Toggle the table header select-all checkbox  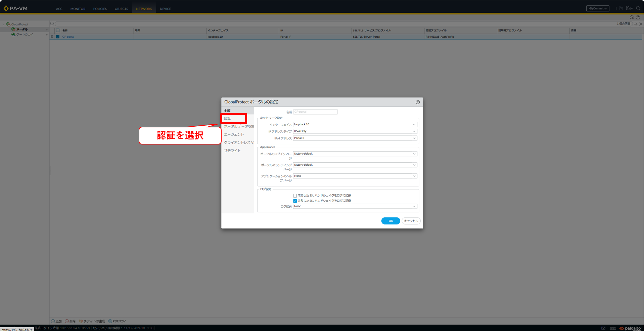58,30
